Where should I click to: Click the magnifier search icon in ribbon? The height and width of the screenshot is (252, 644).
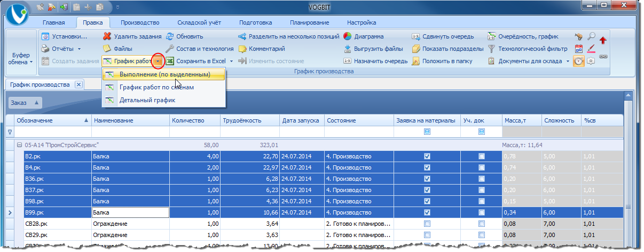591,36
